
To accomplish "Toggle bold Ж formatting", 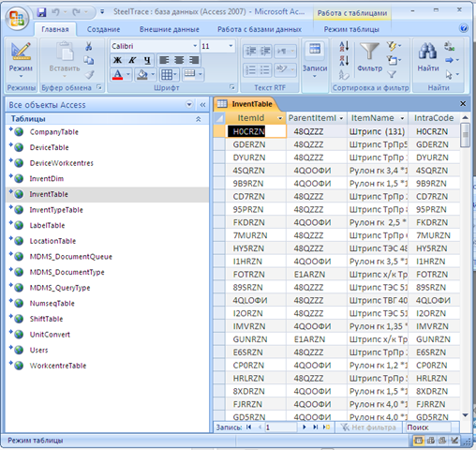I will pos(117,60).
